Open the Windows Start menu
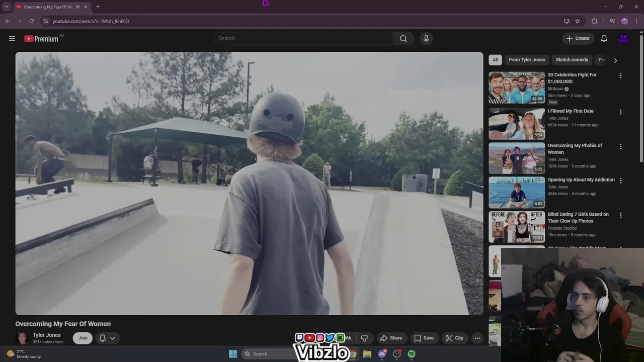 233,354
